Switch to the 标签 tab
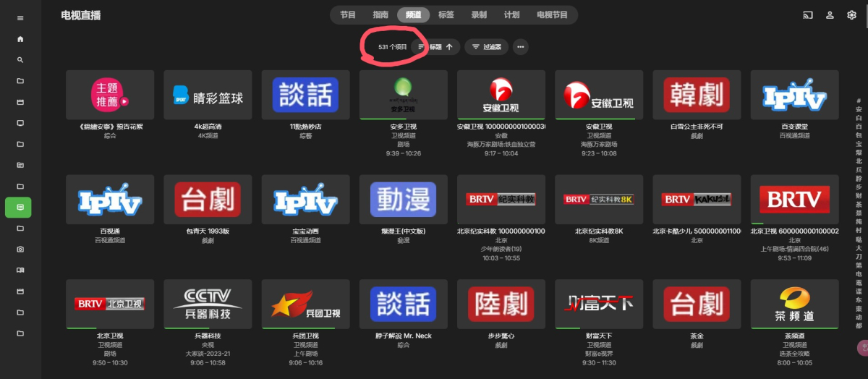 click(x=446, y=15)
